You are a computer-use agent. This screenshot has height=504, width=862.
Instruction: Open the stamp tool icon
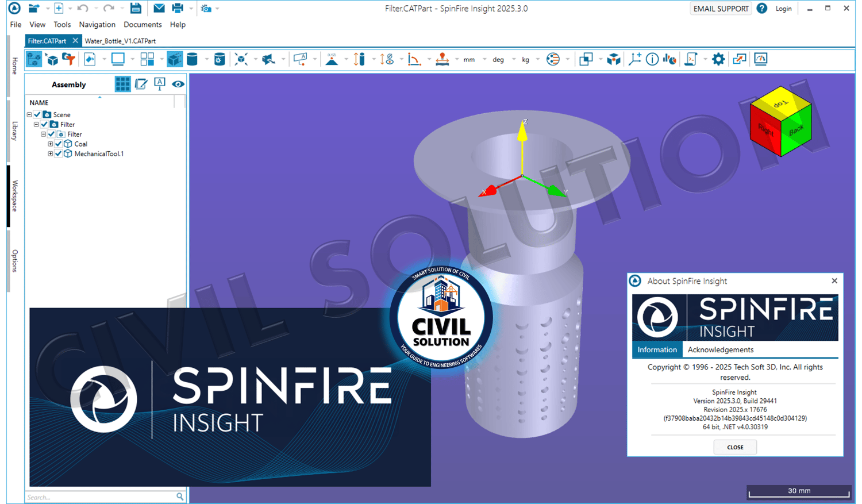(x=442, y=59)
